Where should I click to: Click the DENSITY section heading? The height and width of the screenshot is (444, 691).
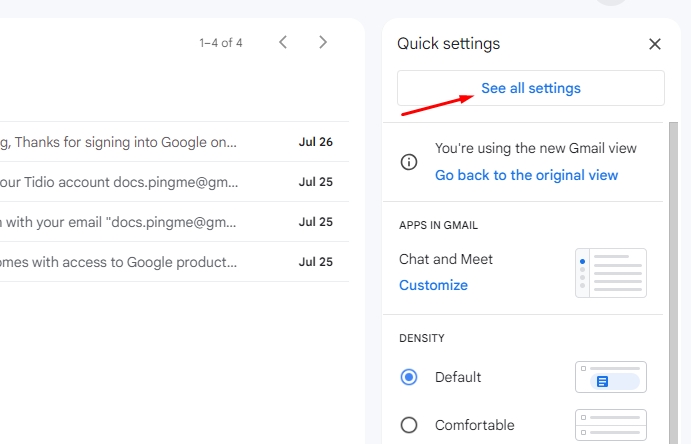pos(421,339)
